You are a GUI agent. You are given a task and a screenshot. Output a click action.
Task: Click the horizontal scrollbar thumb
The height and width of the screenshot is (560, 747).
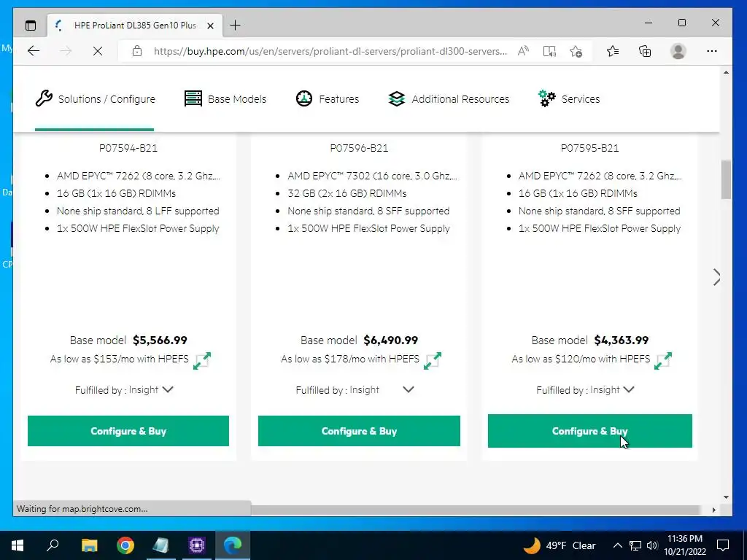coord(476,510)
